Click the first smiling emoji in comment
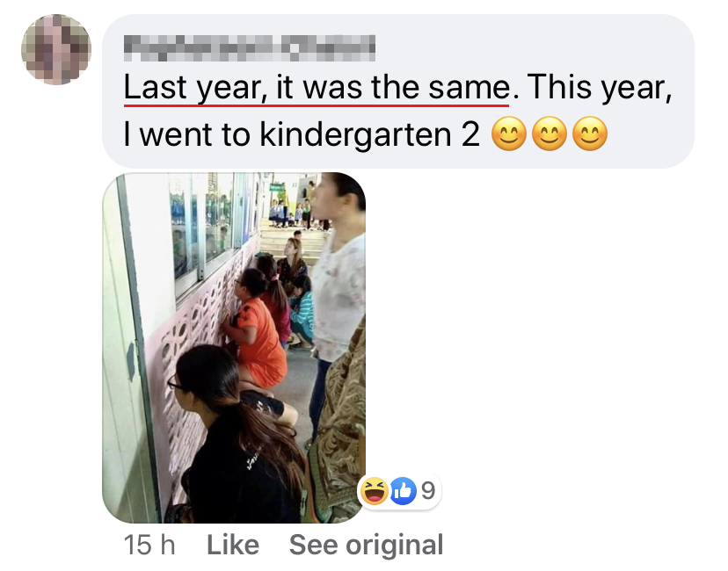Image resolution: width=728 pixels, height=571 pixels. 508,134
